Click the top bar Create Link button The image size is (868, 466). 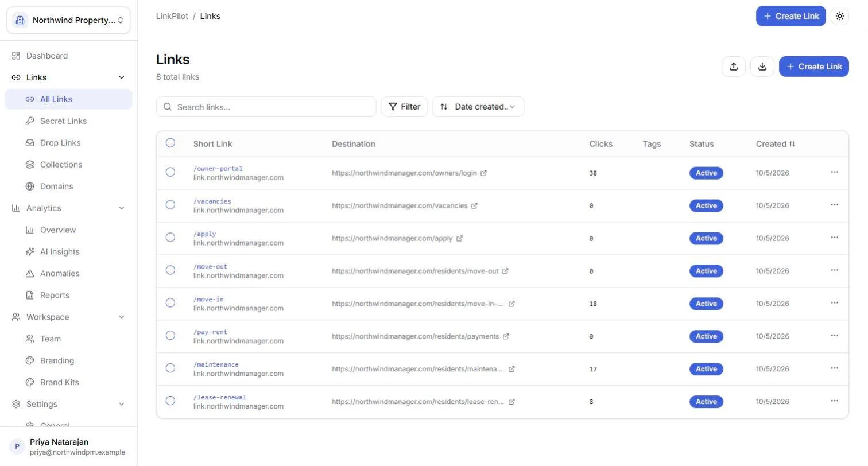click(790, 16)
